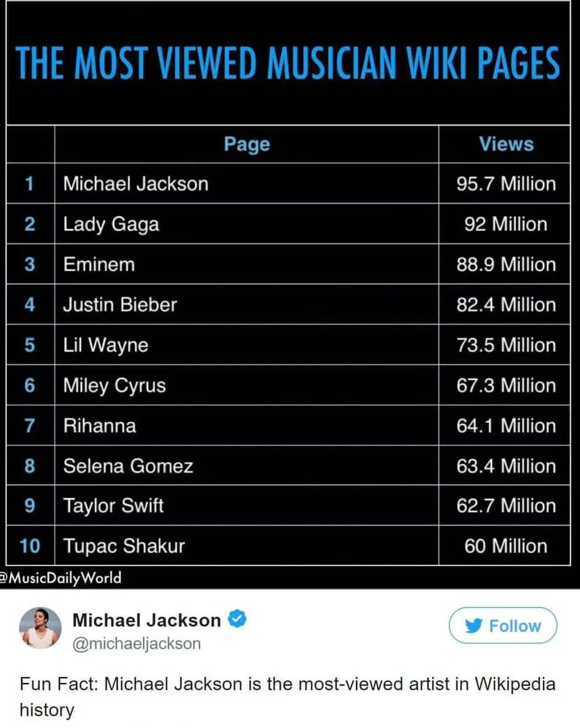This screenshot has width=580, height=728.
Task: Click the 95.7 Million views value
Action: 506,184
